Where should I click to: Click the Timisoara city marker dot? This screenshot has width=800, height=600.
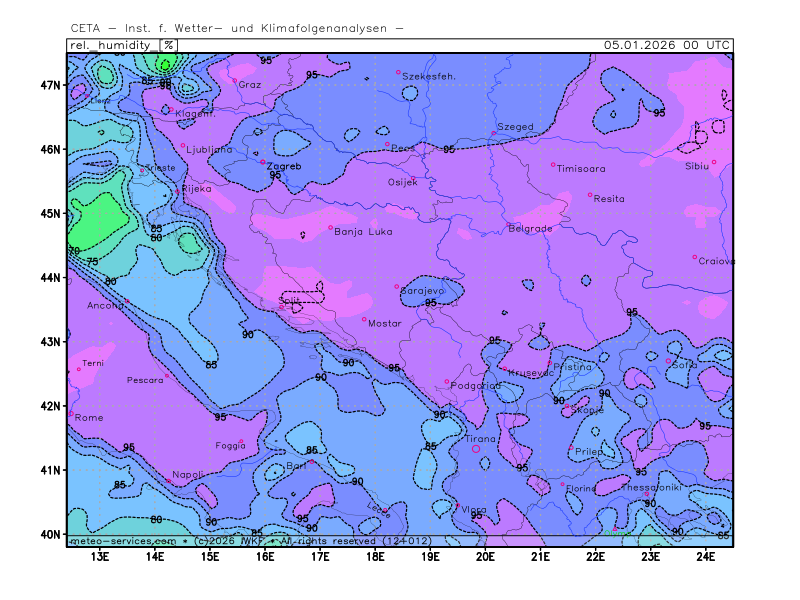[553, 165]
